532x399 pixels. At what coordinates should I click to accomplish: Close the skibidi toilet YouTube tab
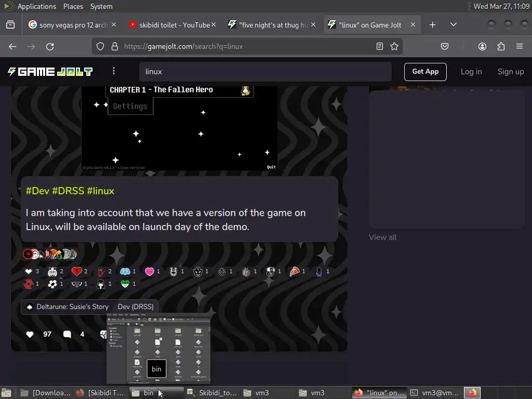pos(214,24)
